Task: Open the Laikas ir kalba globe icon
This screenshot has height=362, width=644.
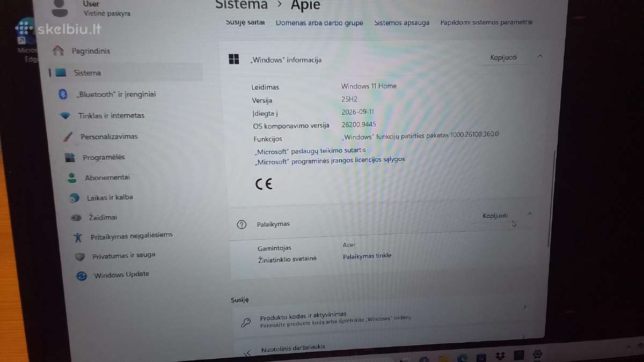Action: click(x=75, y=197)
